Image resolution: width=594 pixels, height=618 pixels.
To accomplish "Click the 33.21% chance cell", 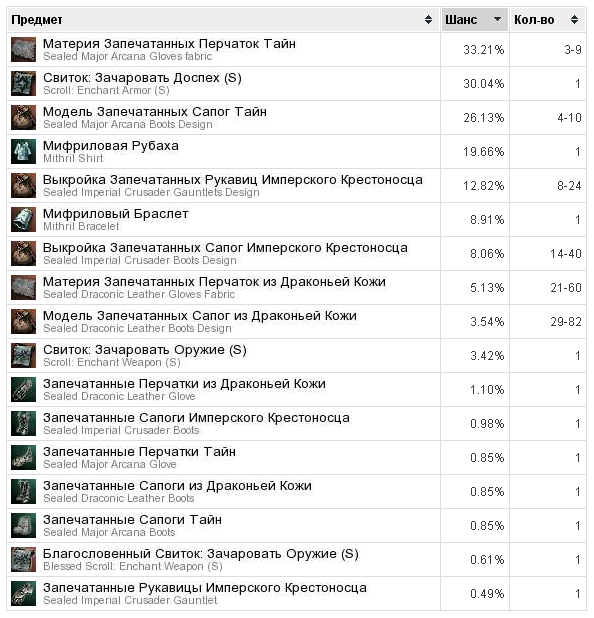I will (475, 50).
